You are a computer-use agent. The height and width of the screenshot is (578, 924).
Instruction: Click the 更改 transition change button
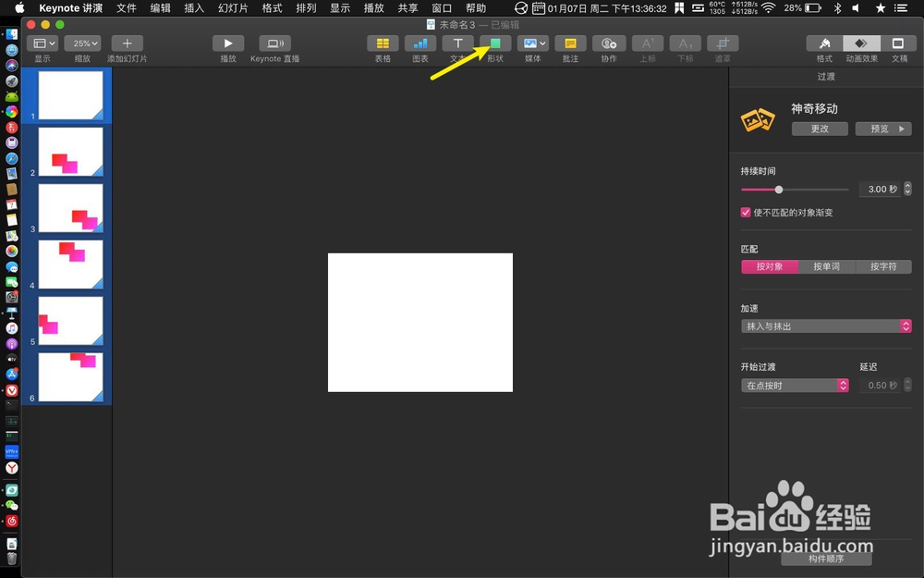(x=820, y=129)
